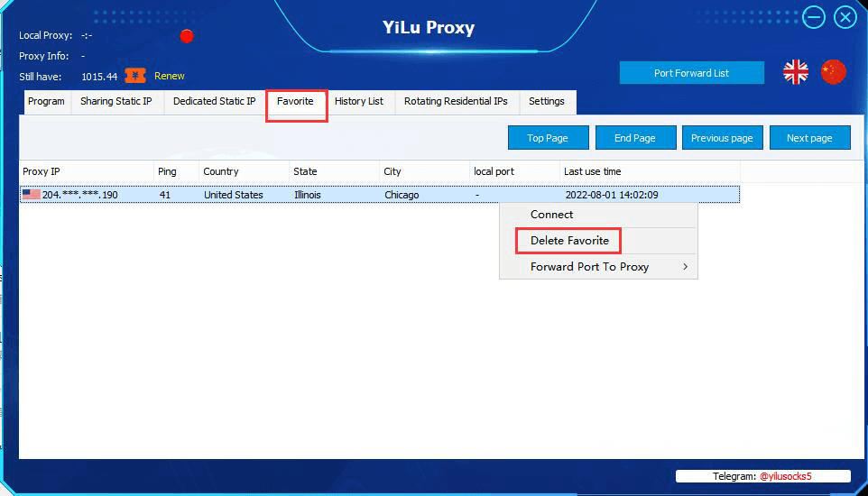The width and height of the screenshot is (868, 496).
Task: Click Chicago city cell
Action: click(x=402, y=195)
